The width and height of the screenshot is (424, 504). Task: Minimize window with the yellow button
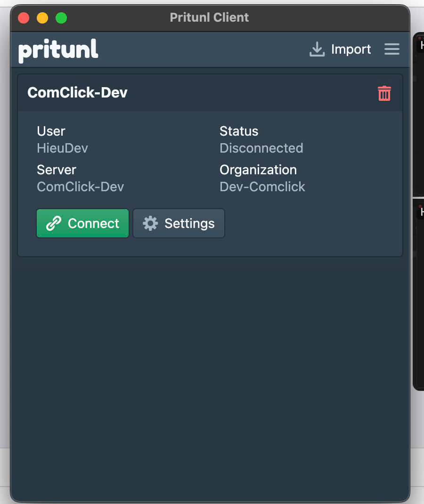pos(42,18)
